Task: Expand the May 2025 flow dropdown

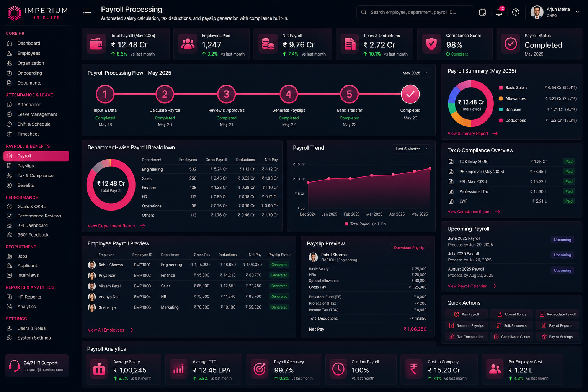Action: 415,73
